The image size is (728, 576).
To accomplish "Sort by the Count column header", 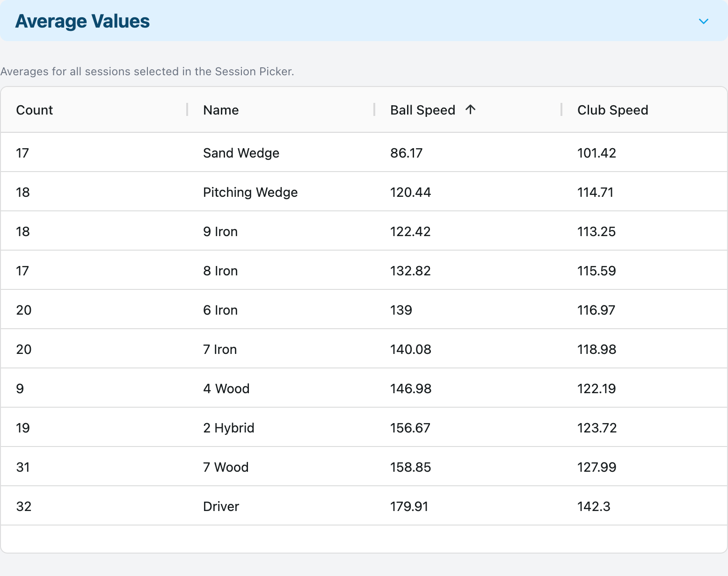I will click(35, 110).
